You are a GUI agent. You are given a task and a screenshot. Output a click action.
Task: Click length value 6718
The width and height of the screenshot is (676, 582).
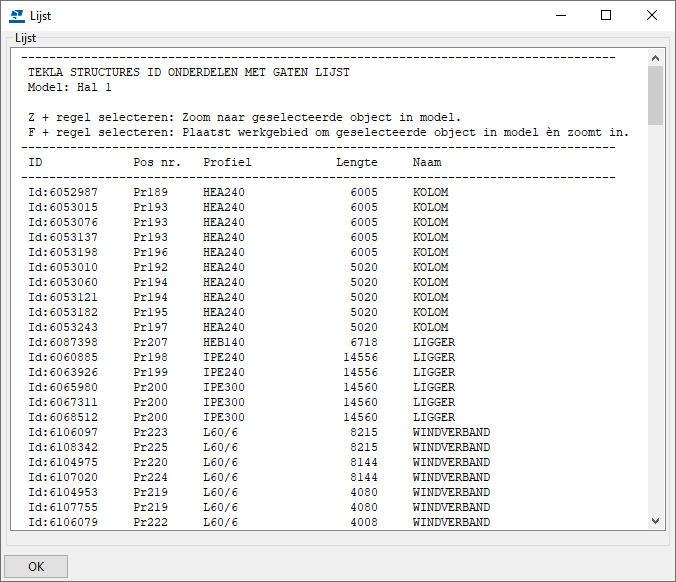click(x=364, y=342)
